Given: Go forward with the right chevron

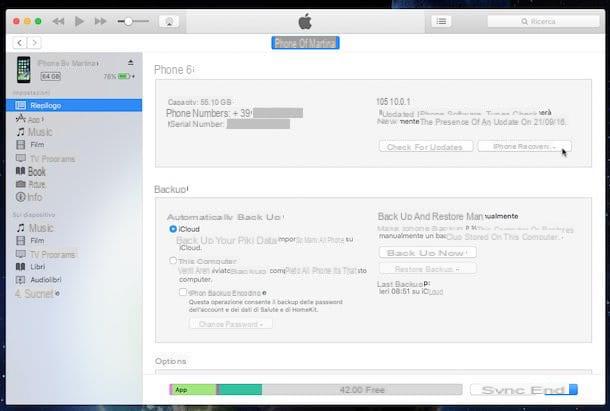Looking at the screenshot, I should pos(34,43).
